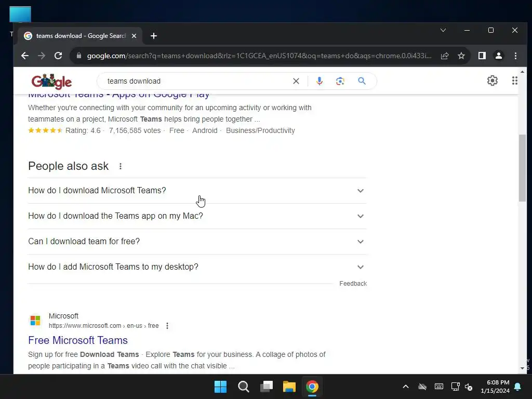
Task: Click the scrollbar down arrow
Action: click(x=522, y=368)
